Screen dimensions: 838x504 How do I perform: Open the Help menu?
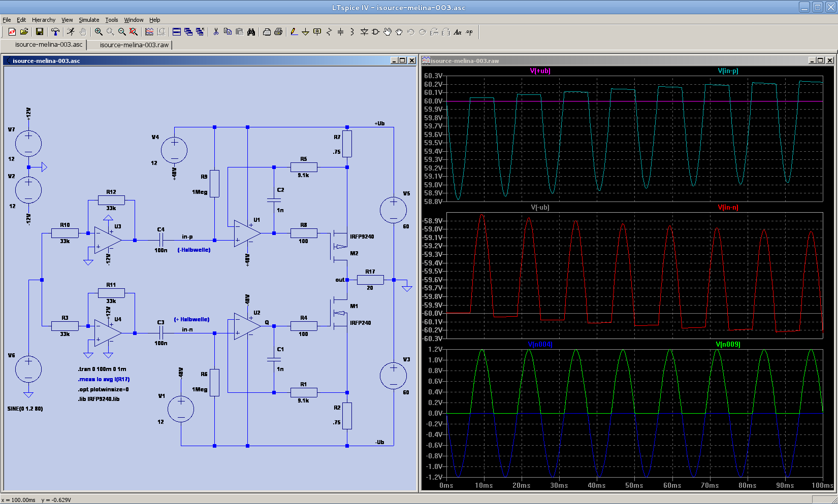click(x=155, y=20)
